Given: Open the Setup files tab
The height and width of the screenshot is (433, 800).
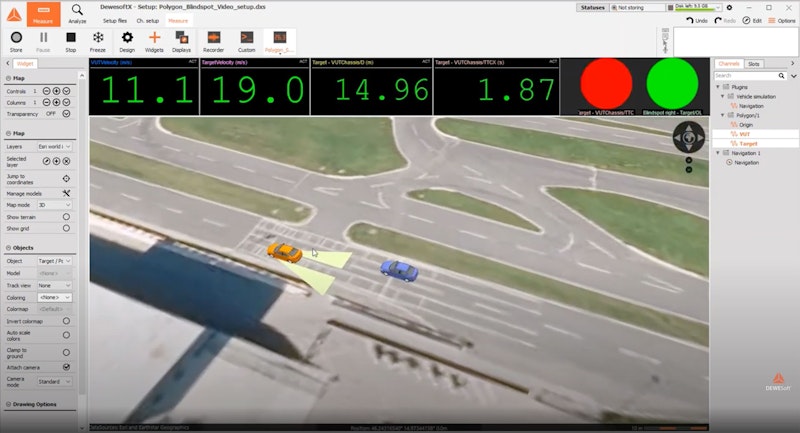Looking at the screenshot, I should click(x=115, y=21).
